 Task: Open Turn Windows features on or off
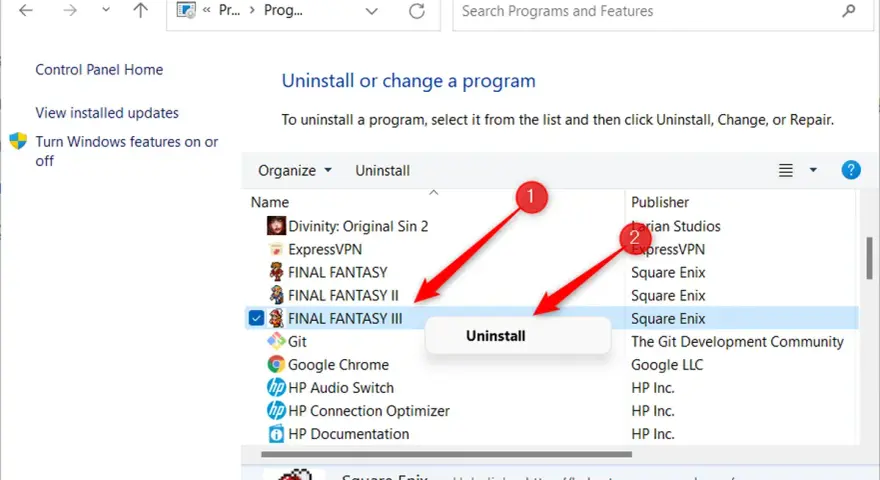pyautogui.click(x=126, y=151)
